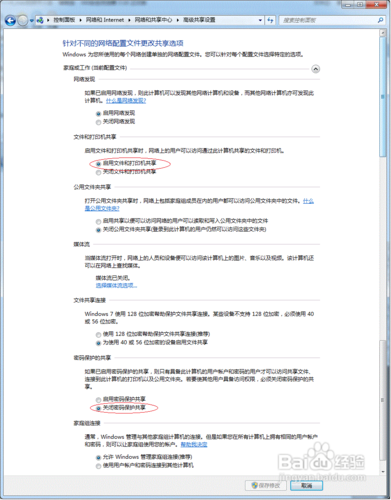This screenshot has width=391, height=500.
Task: Open address bar history dropdown arrow
Action: 260,20
